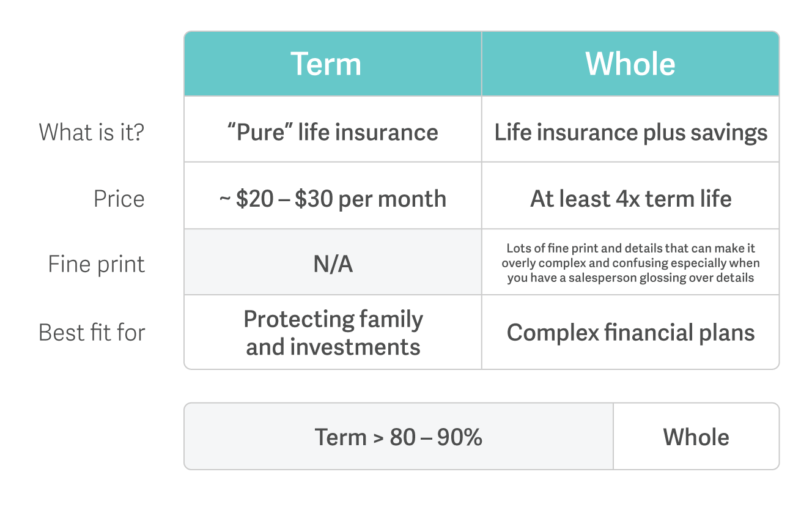Click the Best fit for row label
The height and width of the screenshot is (510, 812).
pyautogui.click(x=92, y=332)
